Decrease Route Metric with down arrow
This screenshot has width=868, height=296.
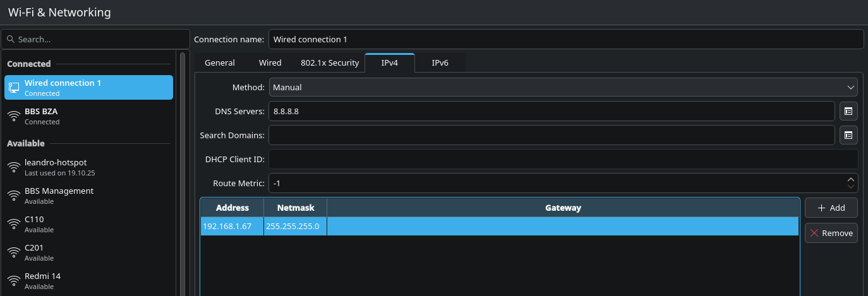click(850, 187)
